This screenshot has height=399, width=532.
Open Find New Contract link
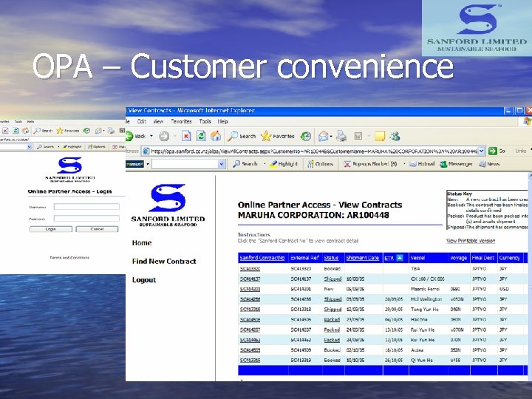[164, 262]
